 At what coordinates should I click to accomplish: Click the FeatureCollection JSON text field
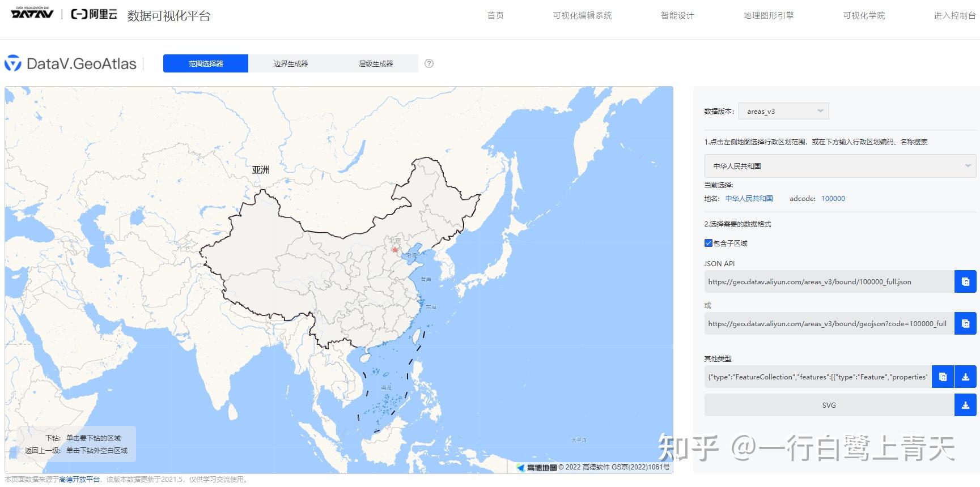click(818, 377)
